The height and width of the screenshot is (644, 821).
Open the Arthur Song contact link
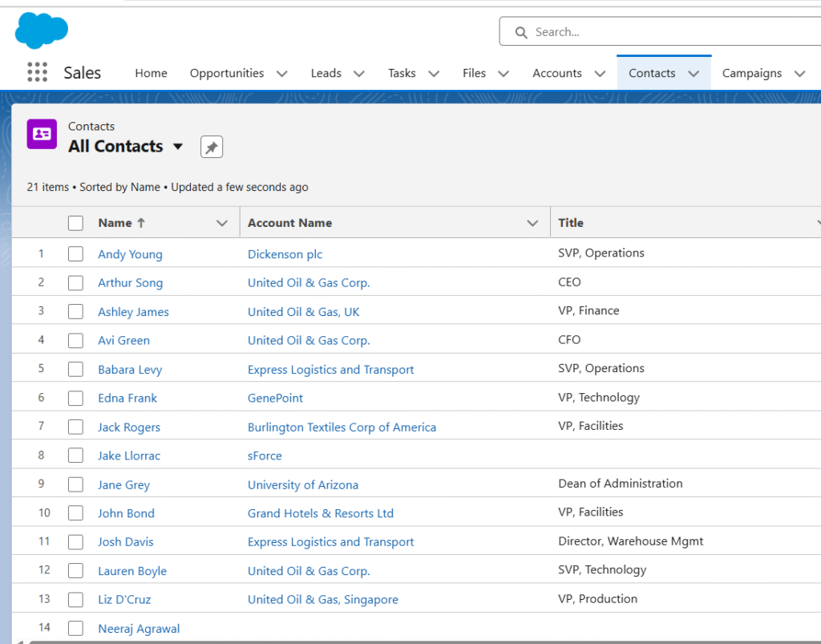click(x=131, y=283)
